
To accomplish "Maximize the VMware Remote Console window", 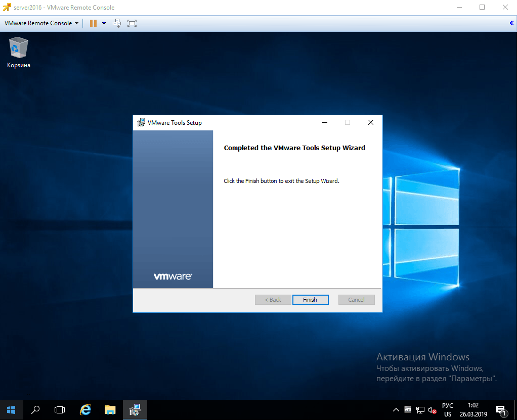I will pos(482,7).
